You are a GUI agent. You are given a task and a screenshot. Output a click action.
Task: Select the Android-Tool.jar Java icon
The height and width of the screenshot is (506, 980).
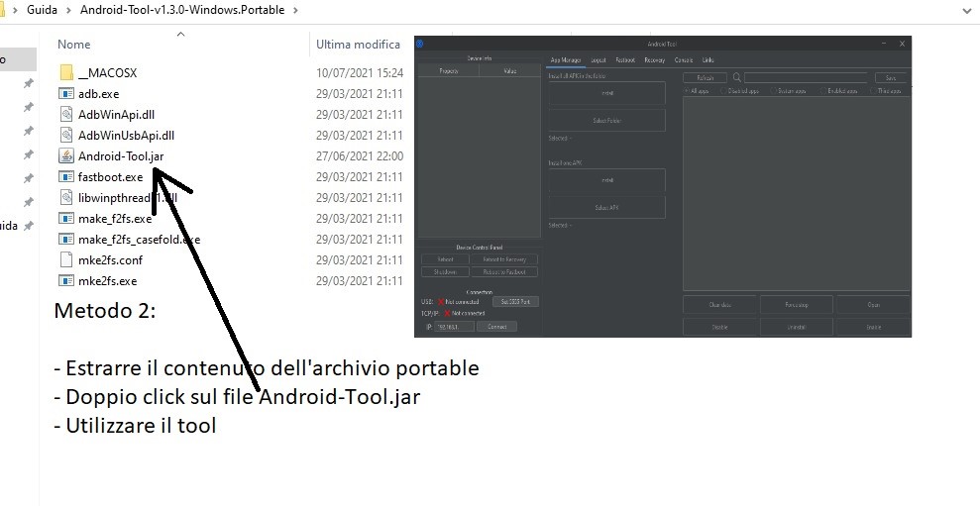66,156
